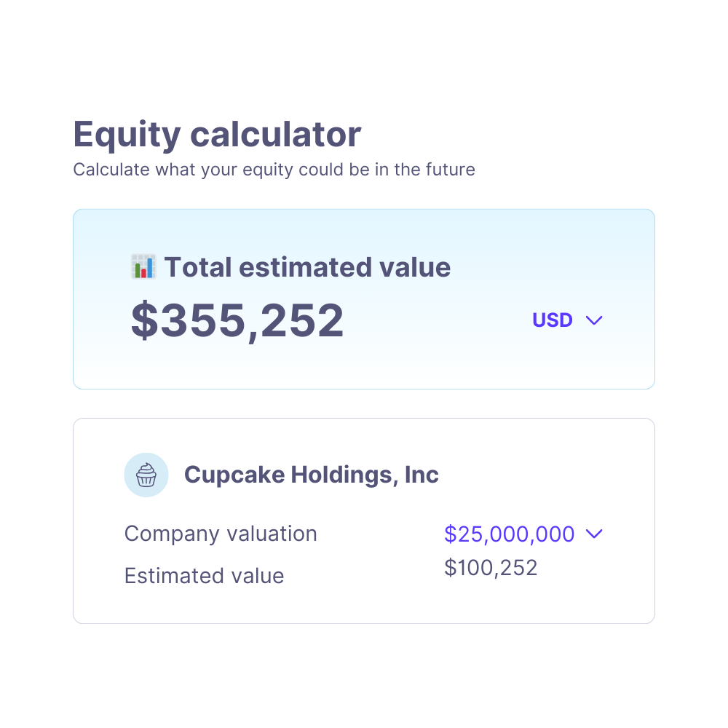Choose the $25,000,000 valuation text

click(x=510, y=534)
